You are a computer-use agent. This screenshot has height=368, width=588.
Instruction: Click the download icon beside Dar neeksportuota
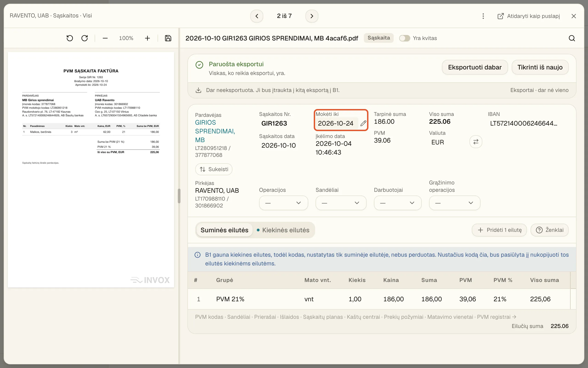[x=198, y=90]
